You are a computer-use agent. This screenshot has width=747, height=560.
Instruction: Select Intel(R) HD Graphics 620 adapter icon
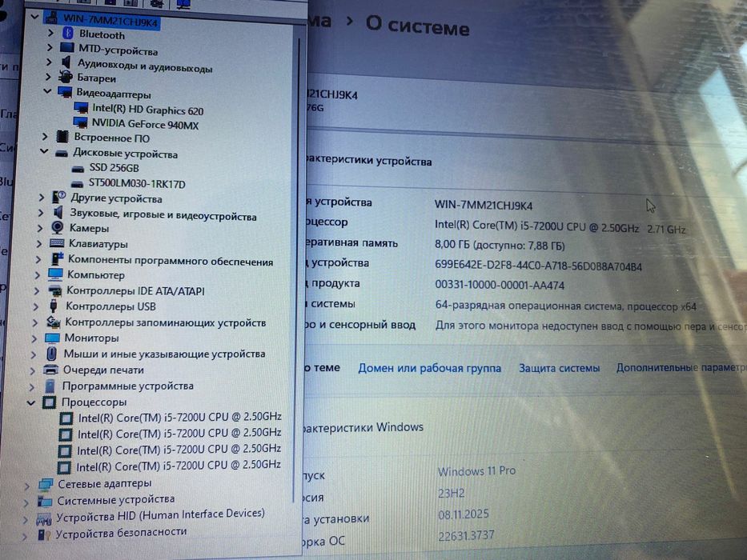pos(81,108)
